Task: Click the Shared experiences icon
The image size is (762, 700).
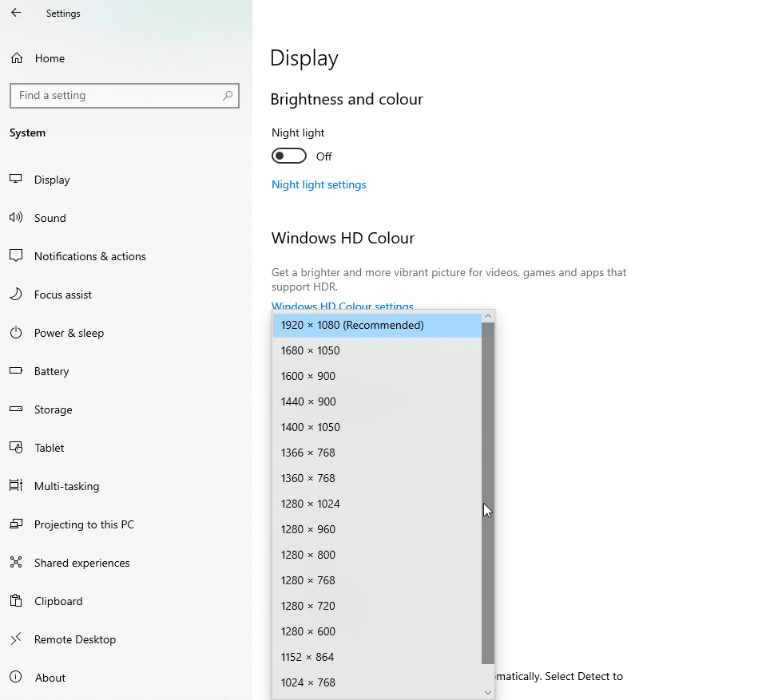Action: click(16, 562)
